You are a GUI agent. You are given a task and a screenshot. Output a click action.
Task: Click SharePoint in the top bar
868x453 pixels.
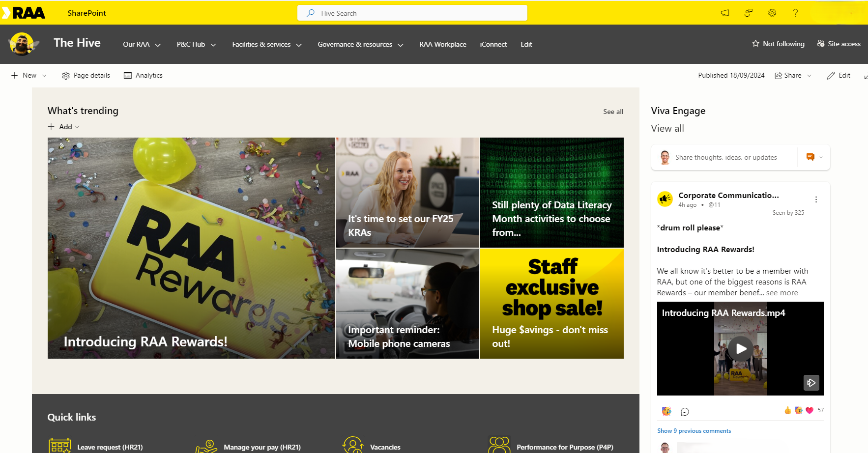tap(87, 13)
